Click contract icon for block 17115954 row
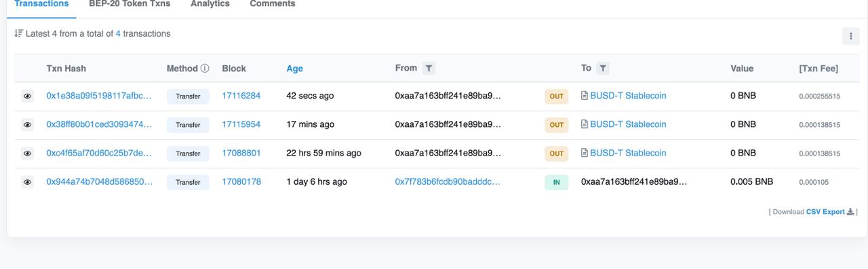This screenshot has height=269, width=868. [585, 124]
